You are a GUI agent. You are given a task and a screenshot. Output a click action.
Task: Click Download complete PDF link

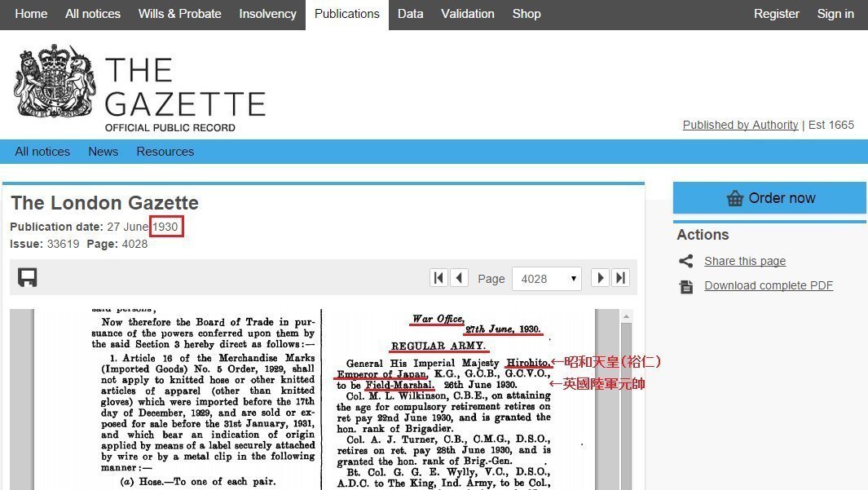[769, 285]
